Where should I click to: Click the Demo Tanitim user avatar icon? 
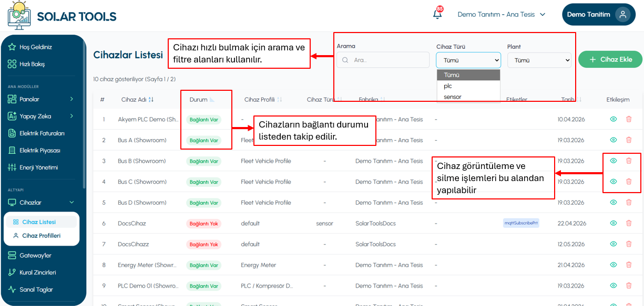(623, 14)
